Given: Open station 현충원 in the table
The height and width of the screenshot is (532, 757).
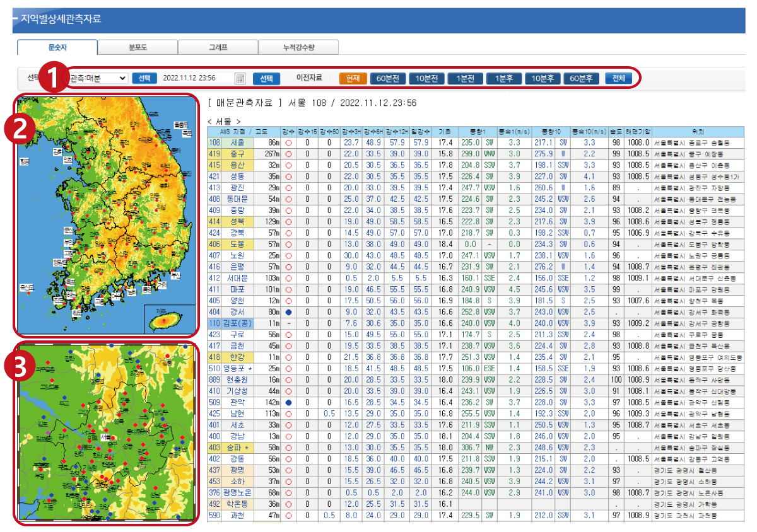Looking at the screenshot, I should pyautogui.click(x=237, y=379).
